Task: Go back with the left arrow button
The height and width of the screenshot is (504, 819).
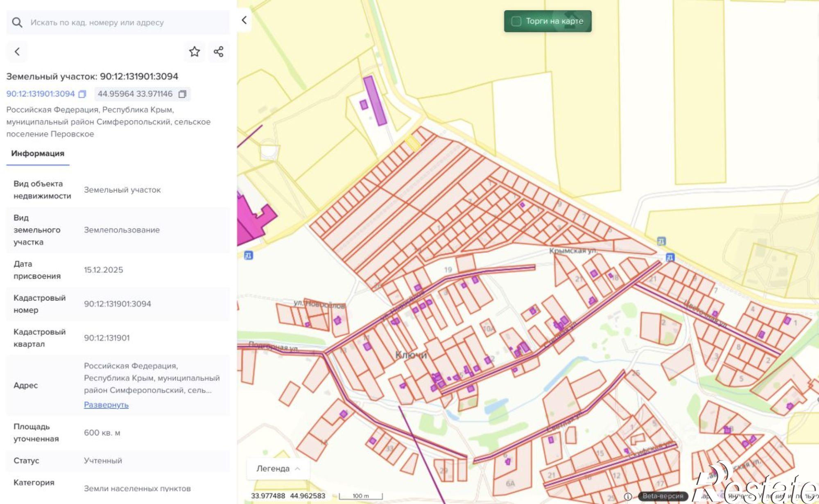Action: pos(17,52)
